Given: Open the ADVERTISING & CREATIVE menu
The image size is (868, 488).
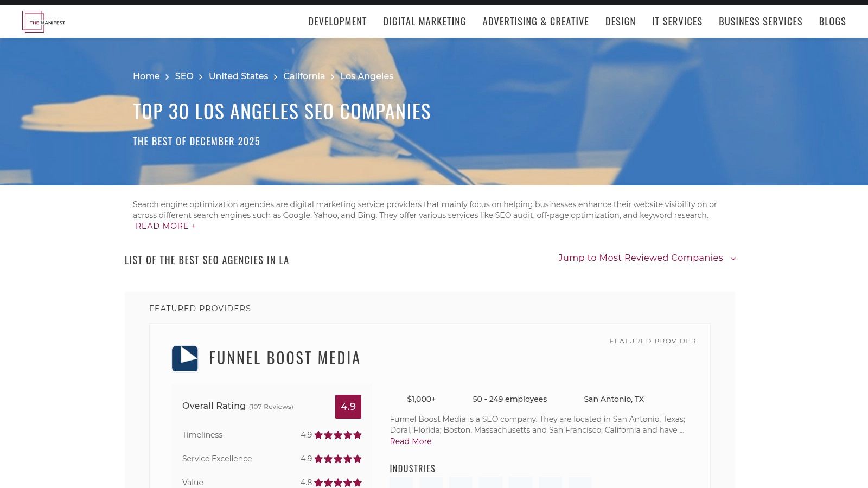Looking at the screenshot, I should [536, 21].
